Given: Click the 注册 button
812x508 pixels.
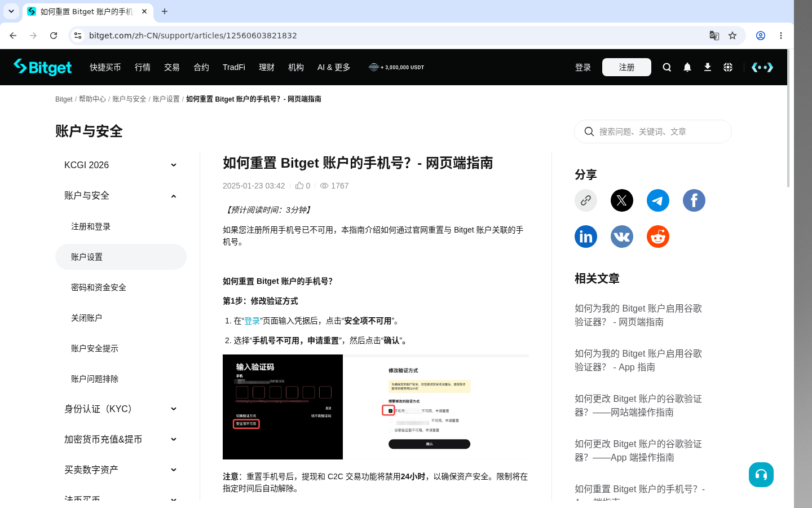Looking at the screenshot, I should (626, 67).
